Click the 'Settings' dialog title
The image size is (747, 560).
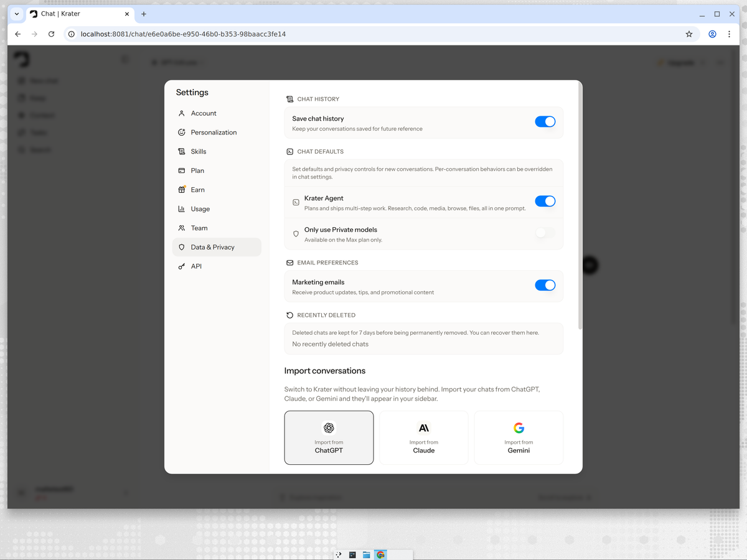[192, 93]
